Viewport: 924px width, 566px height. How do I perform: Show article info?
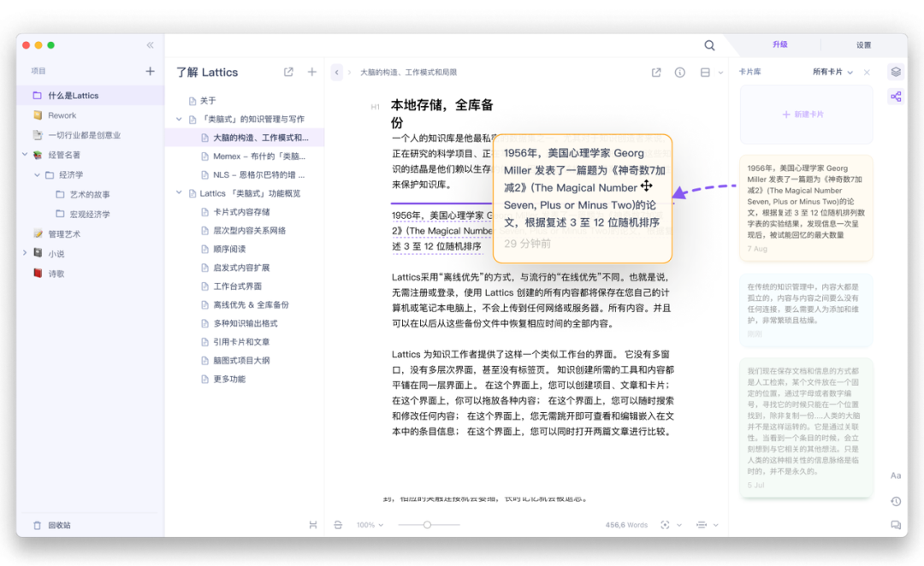[x=680, y=73]
